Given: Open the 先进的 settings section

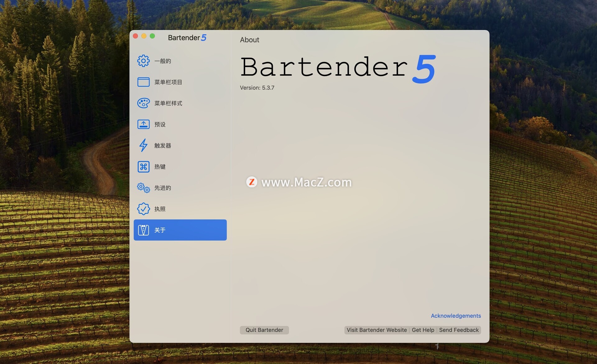Looking at the screenshot, I should click(x=180, y=188).
